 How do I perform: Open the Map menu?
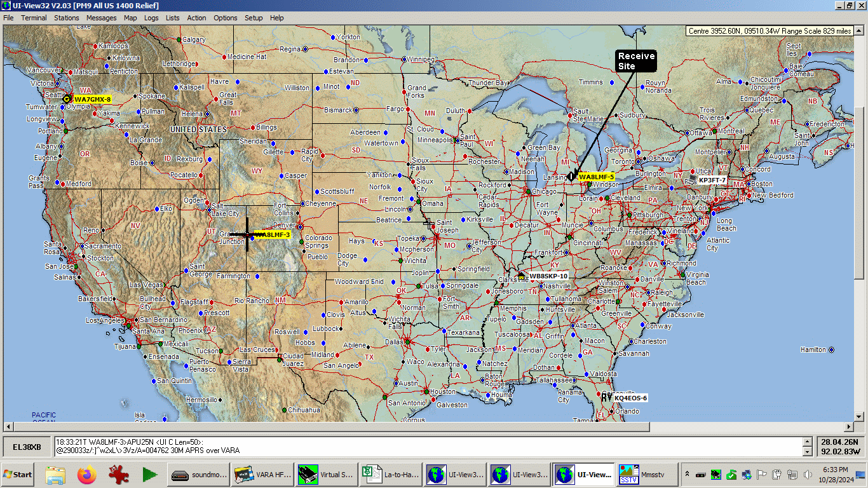(x=130, y=18)
